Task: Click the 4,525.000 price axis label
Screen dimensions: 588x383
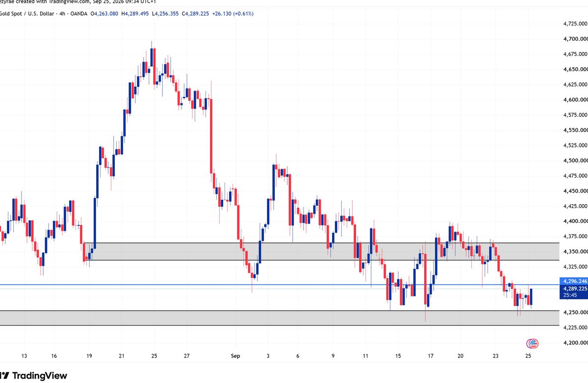Action: coord(575,145)
